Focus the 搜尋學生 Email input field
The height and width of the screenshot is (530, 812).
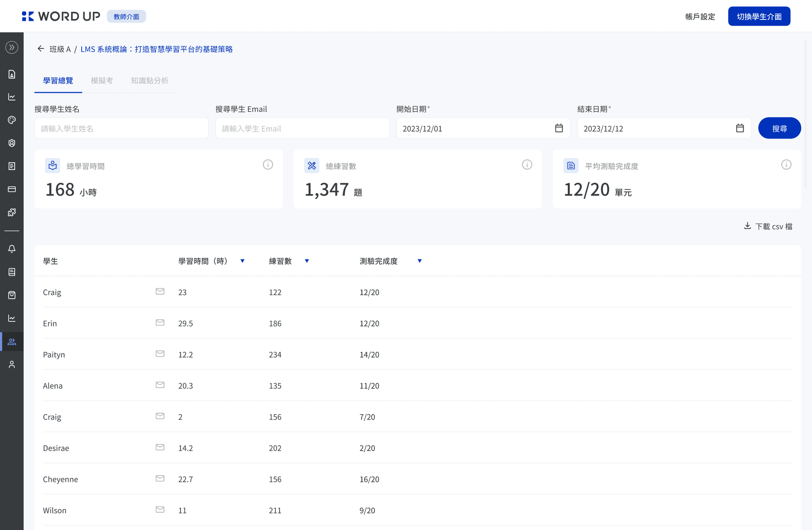tap(302, 128)
